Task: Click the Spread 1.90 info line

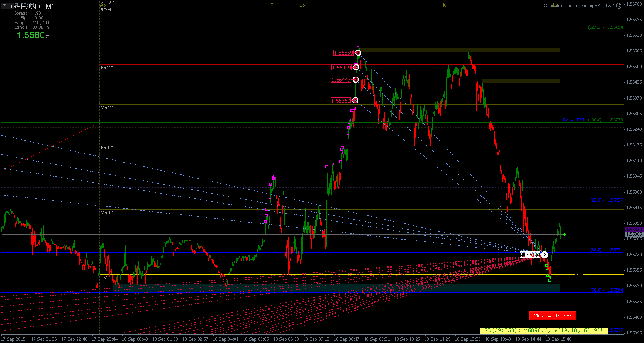Action: point(27,13)
